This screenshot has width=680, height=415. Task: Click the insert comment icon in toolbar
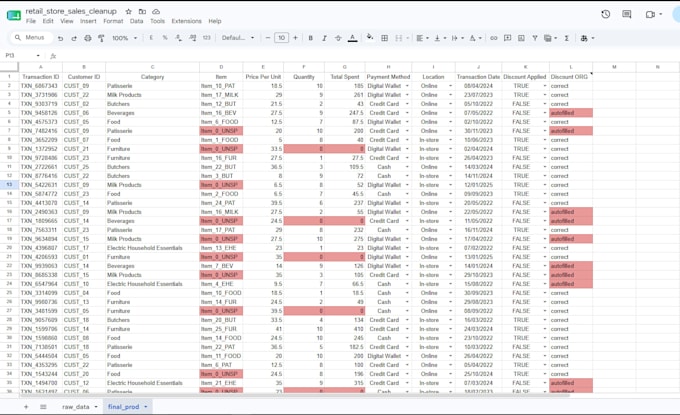coord(507,38)
